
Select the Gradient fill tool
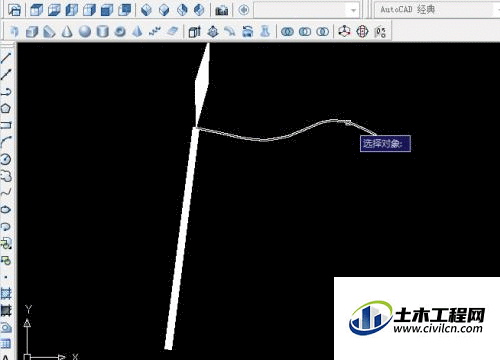click(x=6, y=311)
